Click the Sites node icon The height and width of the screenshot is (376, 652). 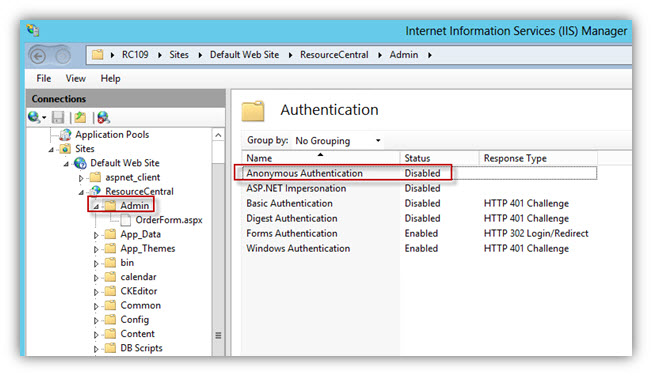65,148
